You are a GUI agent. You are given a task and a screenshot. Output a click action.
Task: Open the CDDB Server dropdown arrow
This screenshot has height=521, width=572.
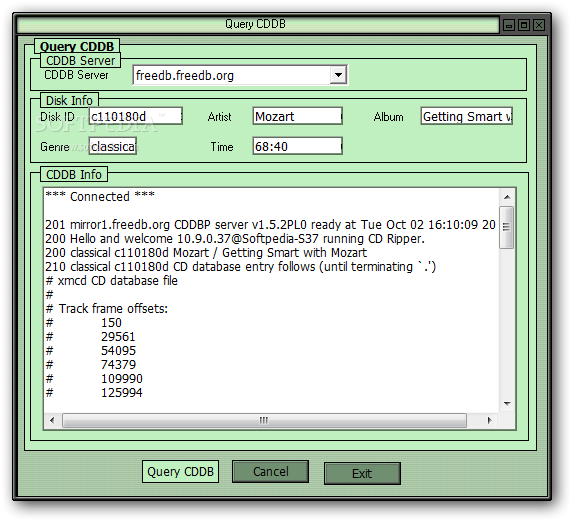pyautogui.click(x=338, y=75)
